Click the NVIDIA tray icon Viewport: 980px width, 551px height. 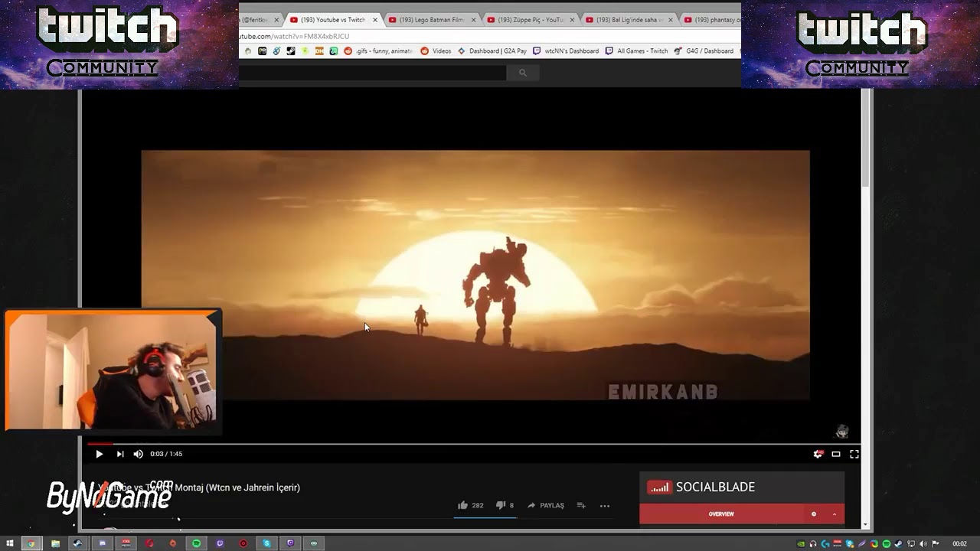pyautogui.click(x=801, y=544)
